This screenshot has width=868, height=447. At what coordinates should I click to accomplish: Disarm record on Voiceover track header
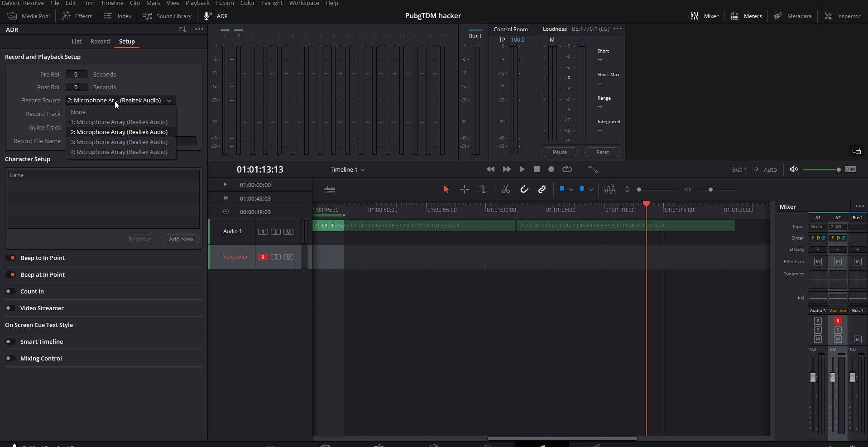tap(263, 257)
